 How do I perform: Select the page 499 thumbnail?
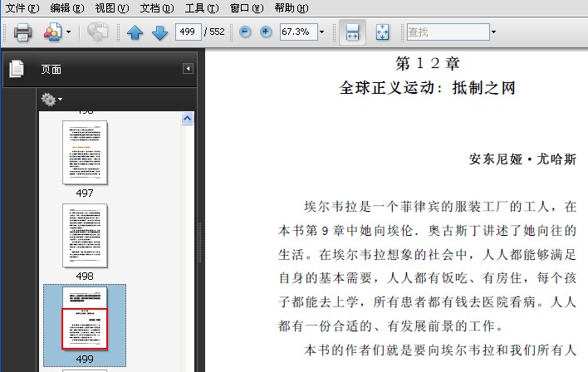click(85, 319)
